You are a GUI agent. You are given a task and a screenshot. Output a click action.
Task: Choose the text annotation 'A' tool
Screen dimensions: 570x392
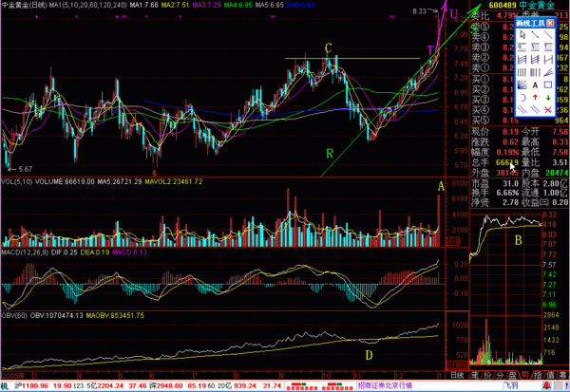point(535,85)
